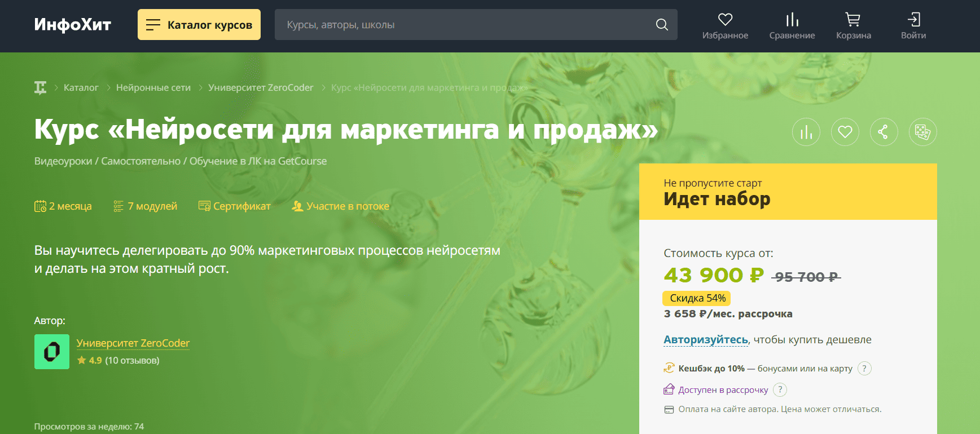980x434 pixels.
Task: Click the Скидка 54% badge
Action: click(697, 298)
